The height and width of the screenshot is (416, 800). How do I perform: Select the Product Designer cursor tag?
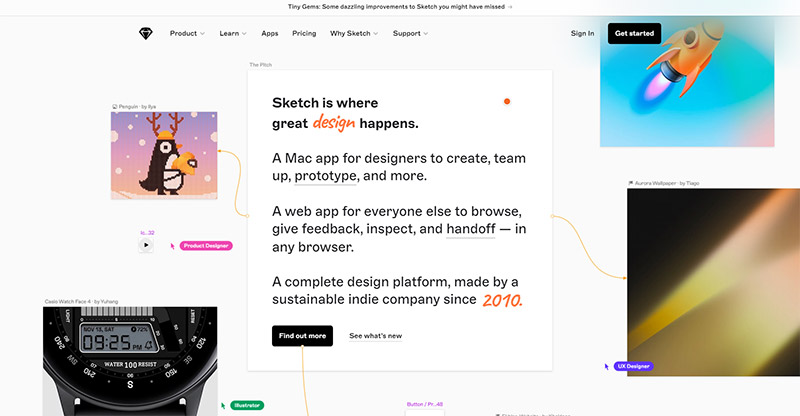point(206,246)
